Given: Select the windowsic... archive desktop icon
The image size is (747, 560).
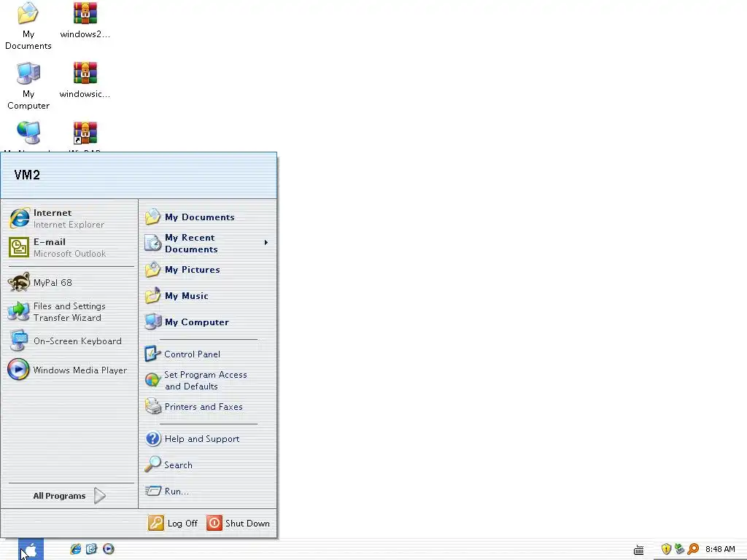Looking at the screenshot, I should tap(85, 80).
